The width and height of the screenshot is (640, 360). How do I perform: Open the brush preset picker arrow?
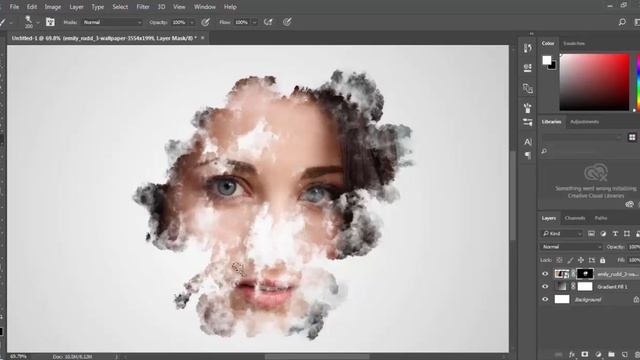[x=38, y=22]
